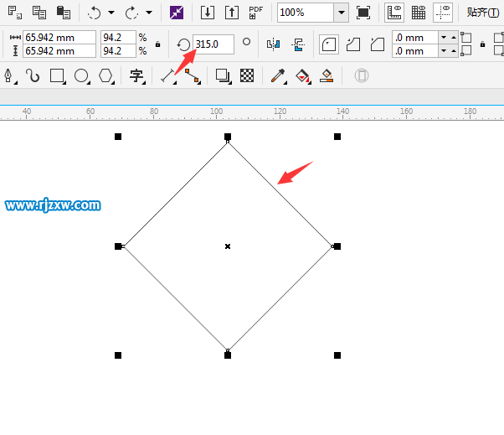Viewport: 504px width, 435px height.
Task: Select the Text tool 字
Action: point(136,76)
